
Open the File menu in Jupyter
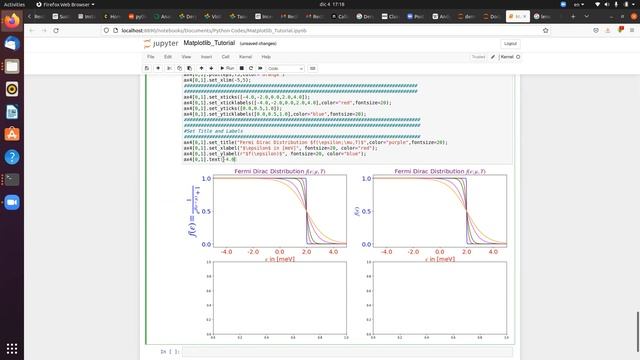(x=151, y=57)
